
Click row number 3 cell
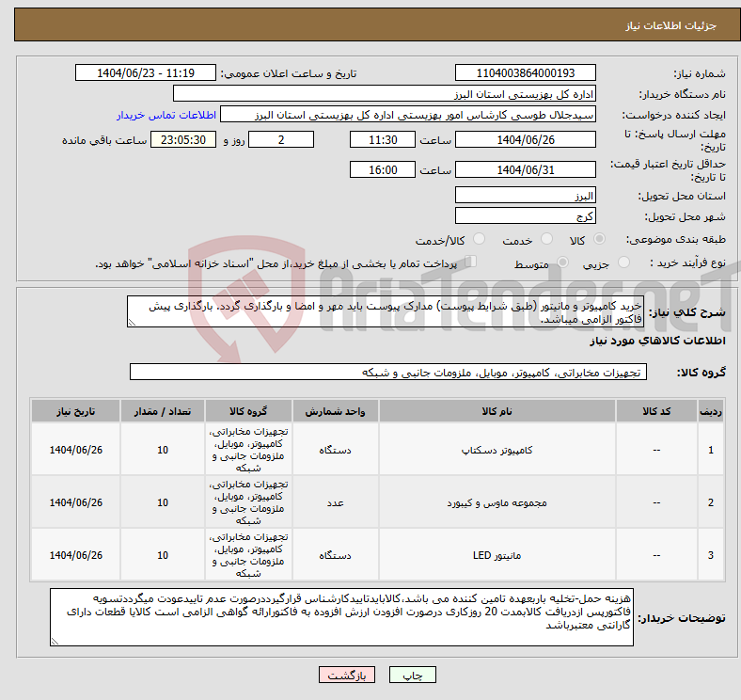(710, 555)
